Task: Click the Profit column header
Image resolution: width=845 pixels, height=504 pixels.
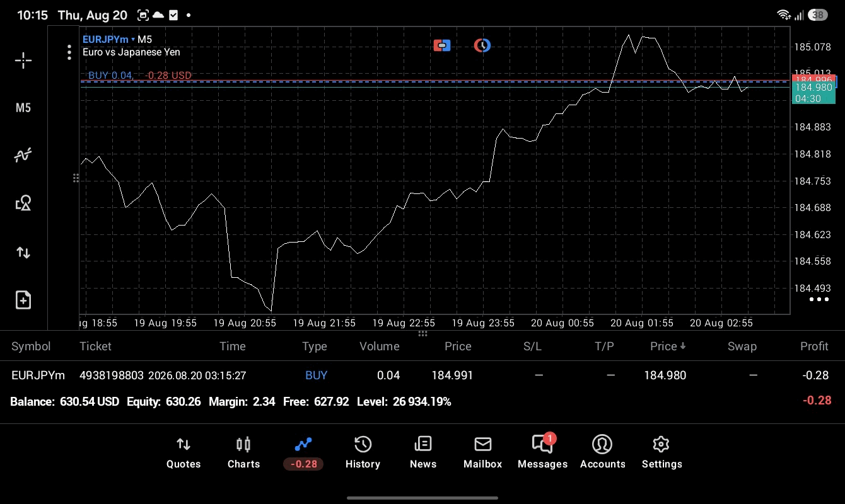Action: [x=814, y=346]
